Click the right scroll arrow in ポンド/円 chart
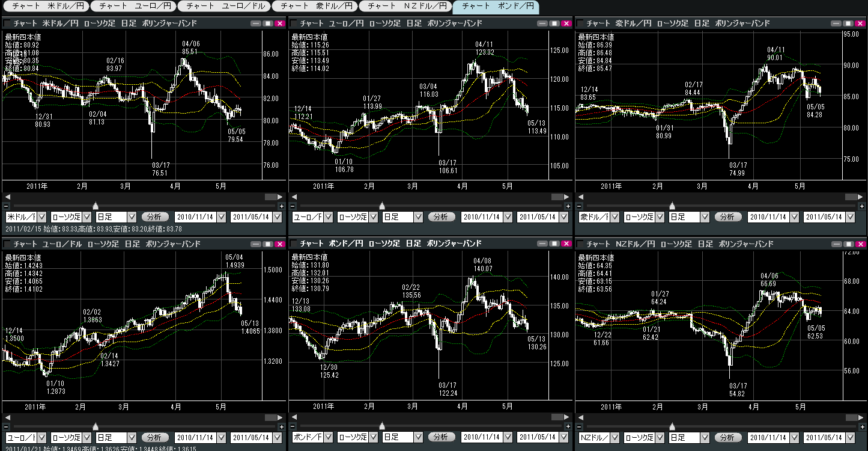This screenshot has width=868, height=451. coord(568,417)
